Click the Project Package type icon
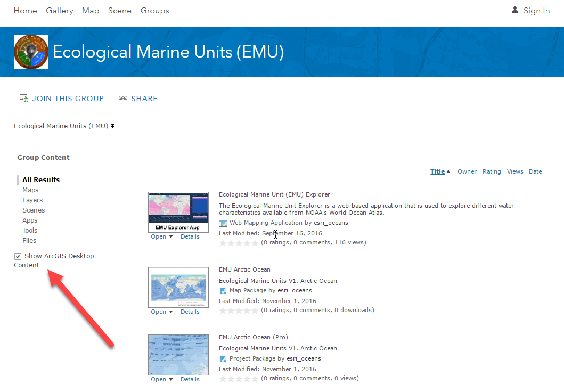The image size is (564, 392). click(x=223, y=359)
